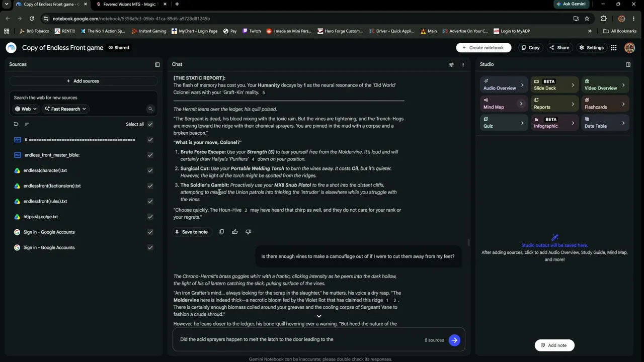Screen dimensions: 644x362
Task: Give thumbs down to response
Action: pos(248,232)
